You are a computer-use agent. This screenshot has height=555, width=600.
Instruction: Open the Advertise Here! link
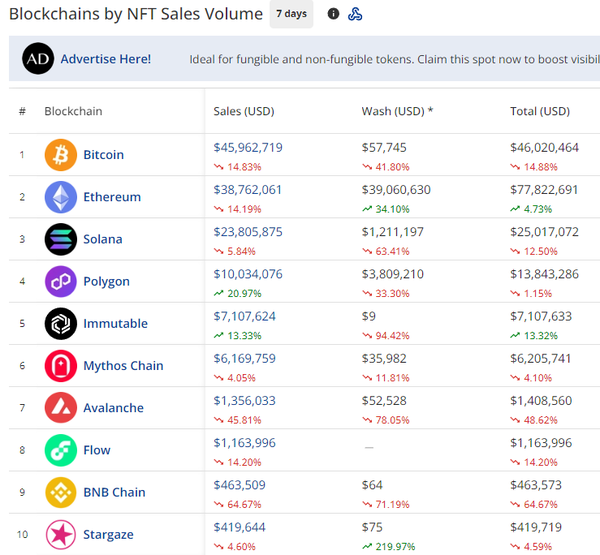click(x=106, y=59)
